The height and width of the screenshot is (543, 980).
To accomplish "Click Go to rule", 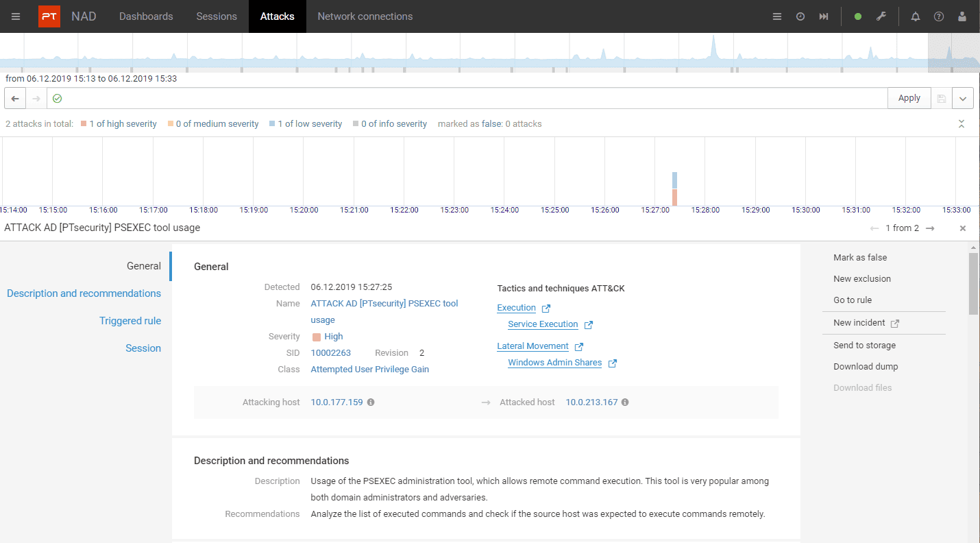I will pyautogui.click(x=853, y=300).
